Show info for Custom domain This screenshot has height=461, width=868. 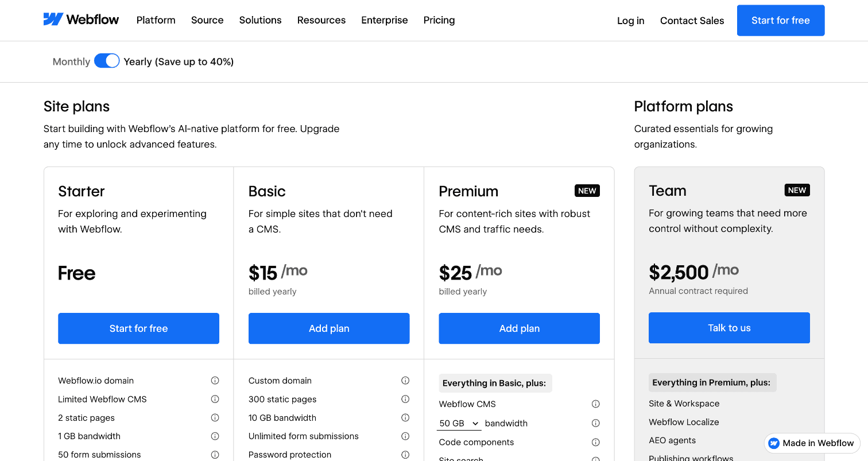point(405,381)
